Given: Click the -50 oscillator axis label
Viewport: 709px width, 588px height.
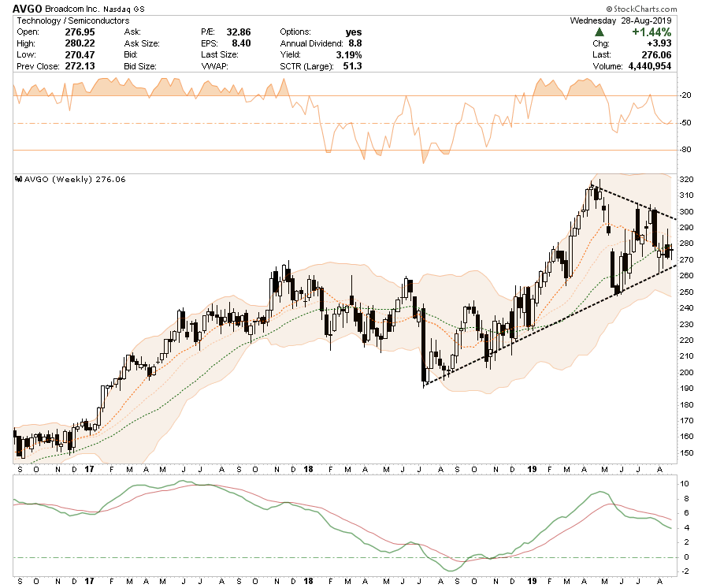Looking at the screenshot, I should (x=685, y=123).
